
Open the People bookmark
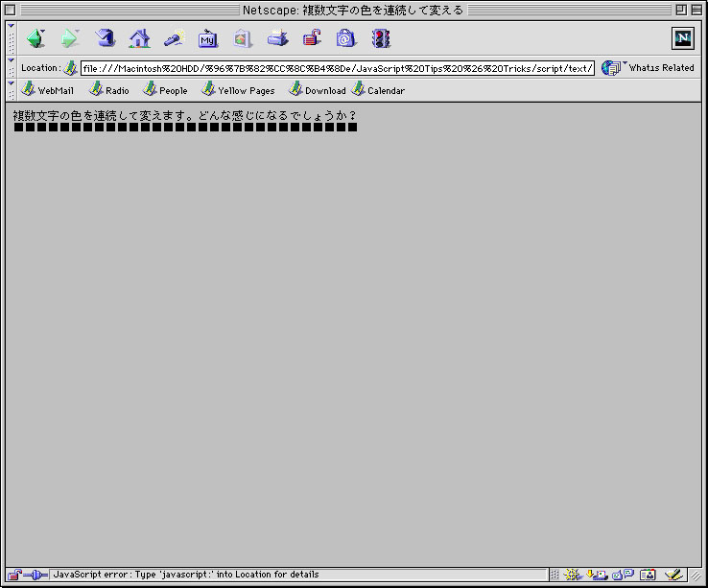coord(165,90)
